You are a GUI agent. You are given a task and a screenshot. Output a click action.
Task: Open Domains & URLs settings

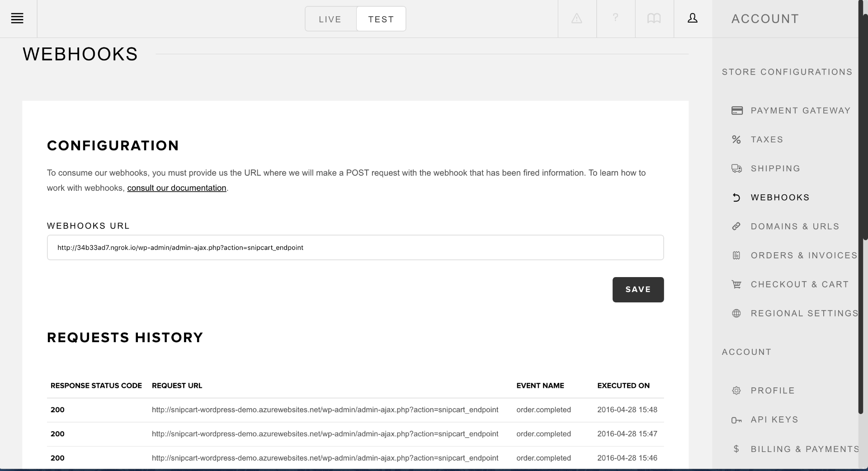click(795, 226)
